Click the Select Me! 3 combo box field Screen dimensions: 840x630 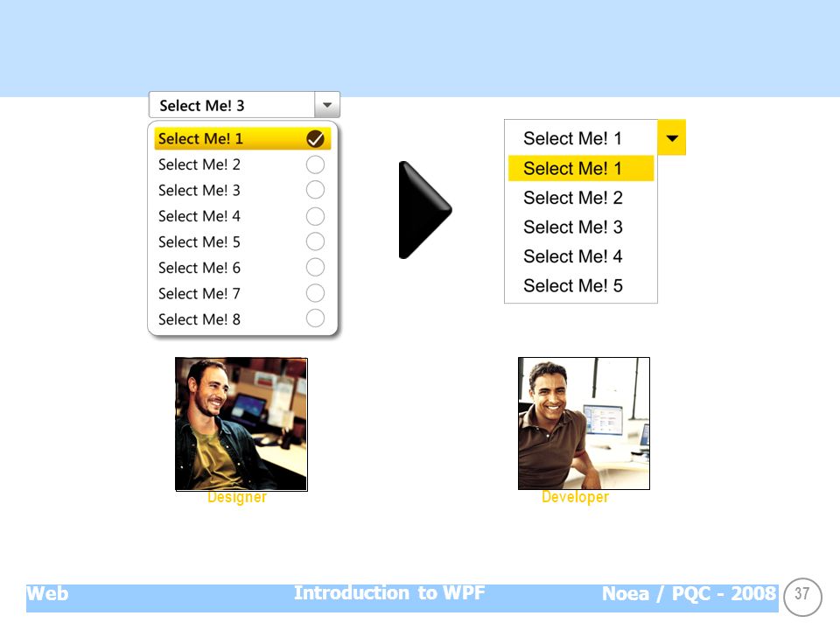pyautogui.click(x=232, y=105)
